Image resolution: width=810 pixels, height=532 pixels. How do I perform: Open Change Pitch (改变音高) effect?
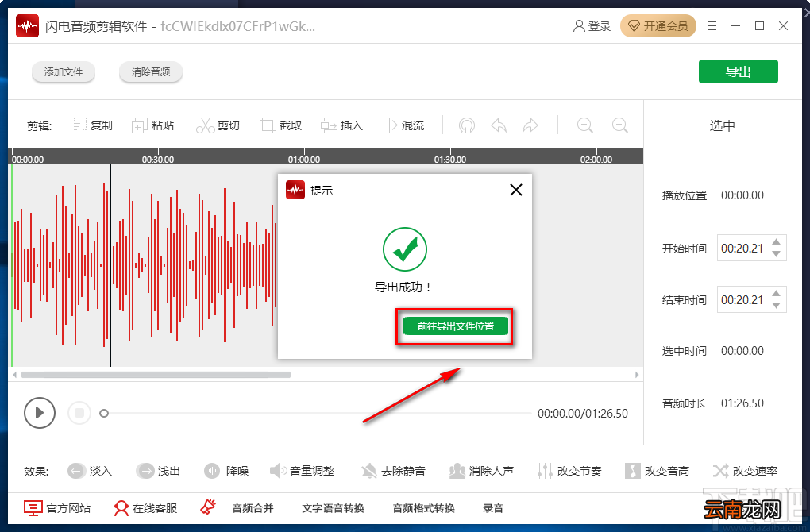[657, 471]
